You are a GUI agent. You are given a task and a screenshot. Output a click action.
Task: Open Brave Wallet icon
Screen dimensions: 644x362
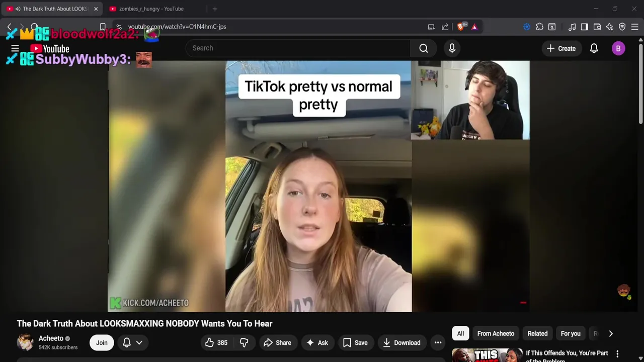click(597, 27)
